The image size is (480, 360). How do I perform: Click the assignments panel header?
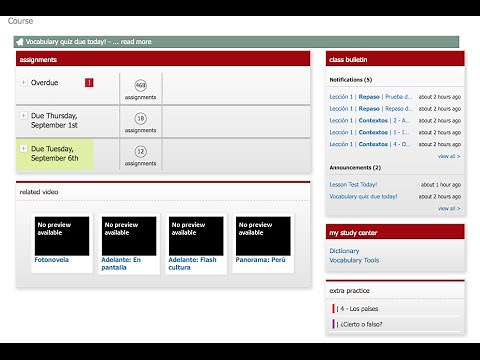(163, 59)
